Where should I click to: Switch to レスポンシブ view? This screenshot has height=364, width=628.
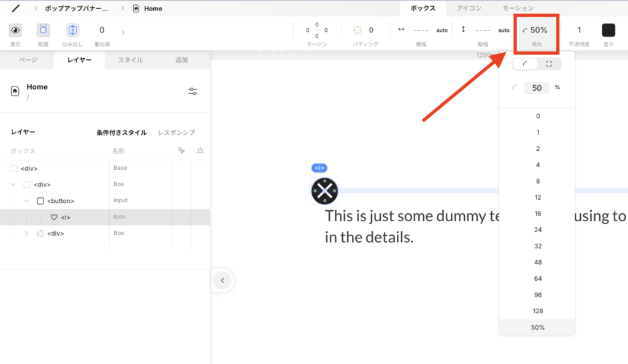point(176,132)
